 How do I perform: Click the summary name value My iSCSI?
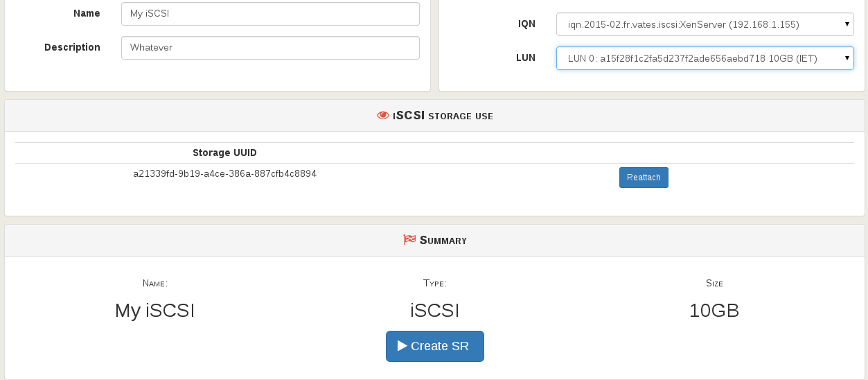tap(155, 311)
